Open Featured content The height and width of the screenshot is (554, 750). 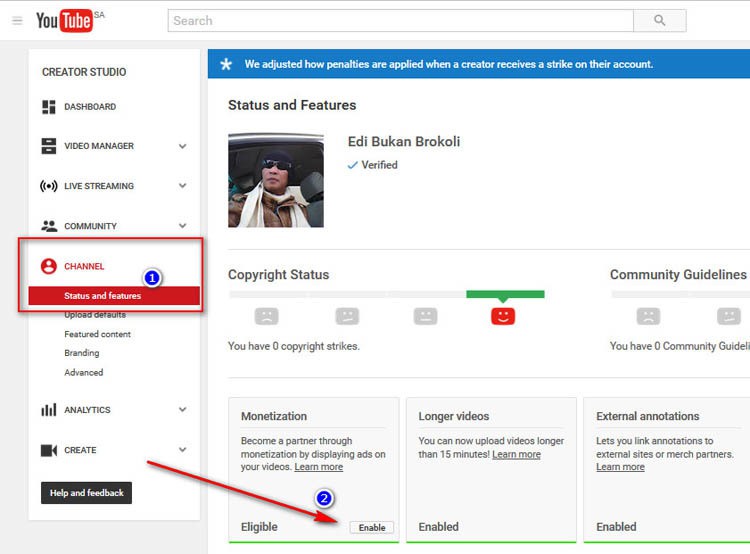97,334
